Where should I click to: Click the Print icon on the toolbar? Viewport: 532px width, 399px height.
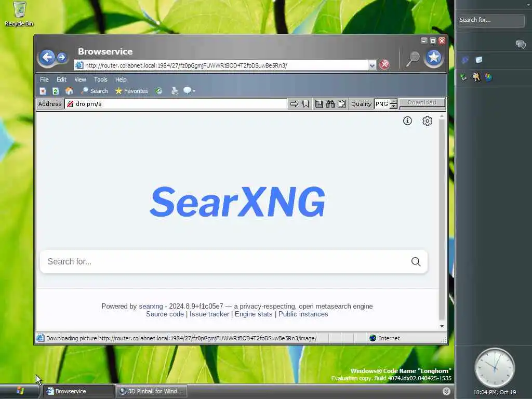click(x=175, y=91)
